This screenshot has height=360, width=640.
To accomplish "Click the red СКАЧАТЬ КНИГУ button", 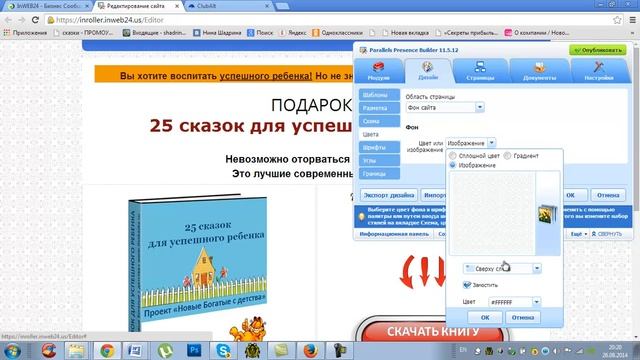I will coord(433,331).
